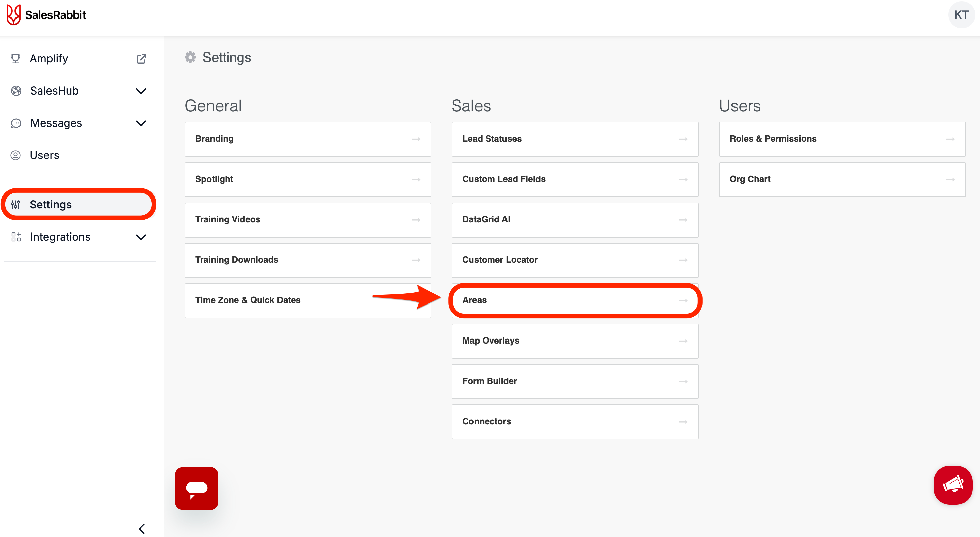Click the Users section heading
Viewport: 980px width, 537px height.
click(x=740, y=106)
